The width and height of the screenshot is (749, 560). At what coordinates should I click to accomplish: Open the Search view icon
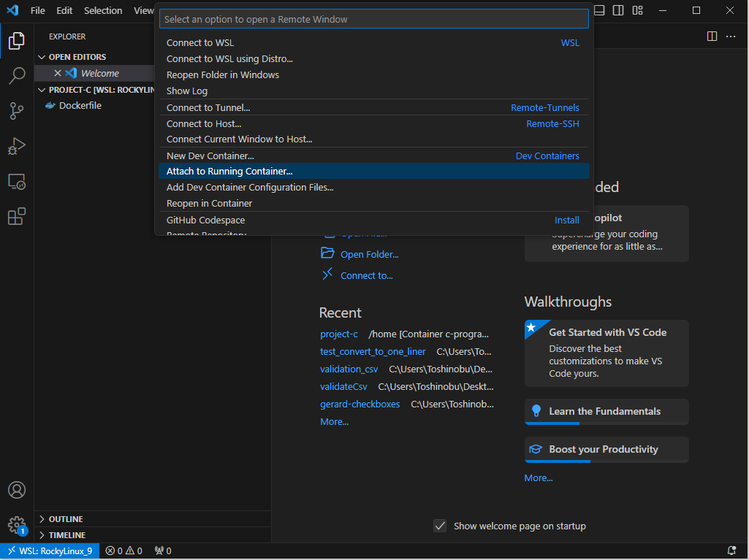pyautogui.click(x=17, y=75)
